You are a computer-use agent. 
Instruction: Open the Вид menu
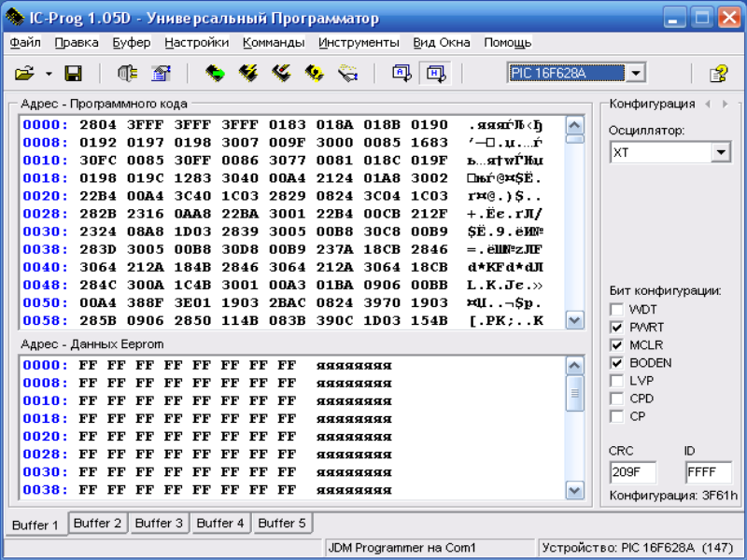(424, 42)
